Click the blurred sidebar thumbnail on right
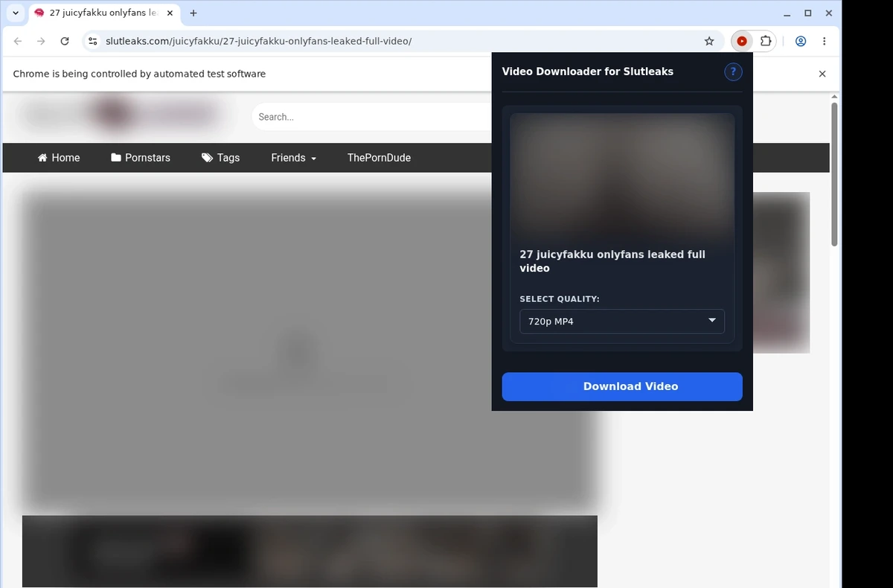 point(781,272)
